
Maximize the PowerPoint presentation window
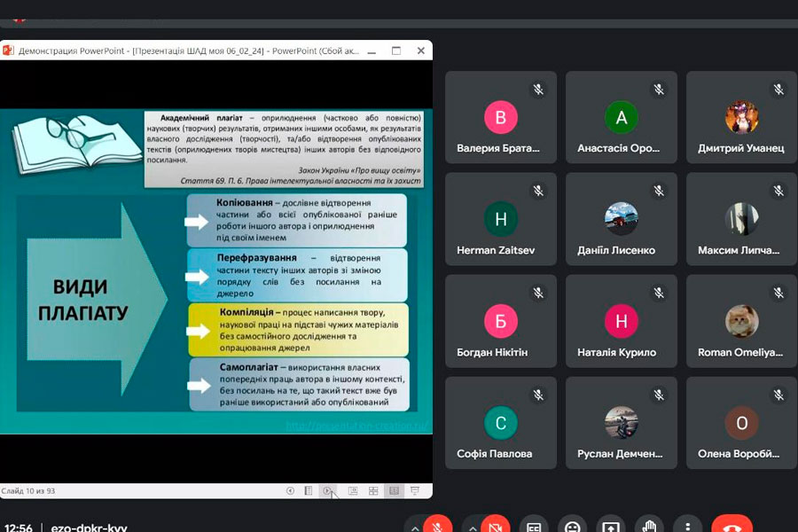click(396, 51)
